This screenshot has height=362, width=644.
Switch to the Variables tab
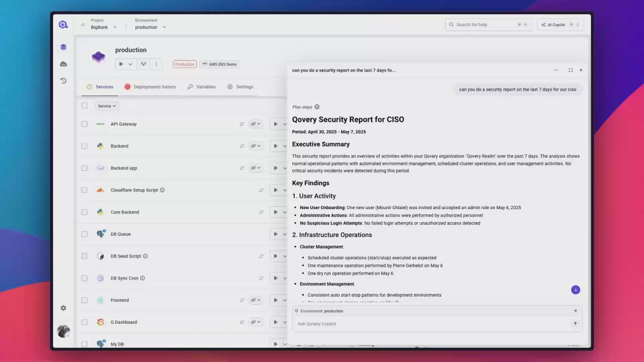[x=202, y=87]
